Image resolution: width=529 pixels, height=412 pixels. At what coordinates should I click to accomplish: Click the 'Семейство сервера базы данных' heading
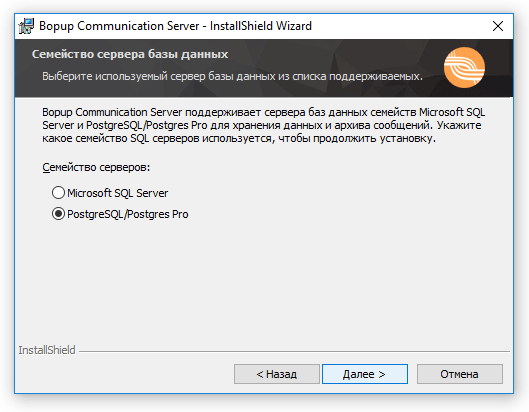(130, 54)
